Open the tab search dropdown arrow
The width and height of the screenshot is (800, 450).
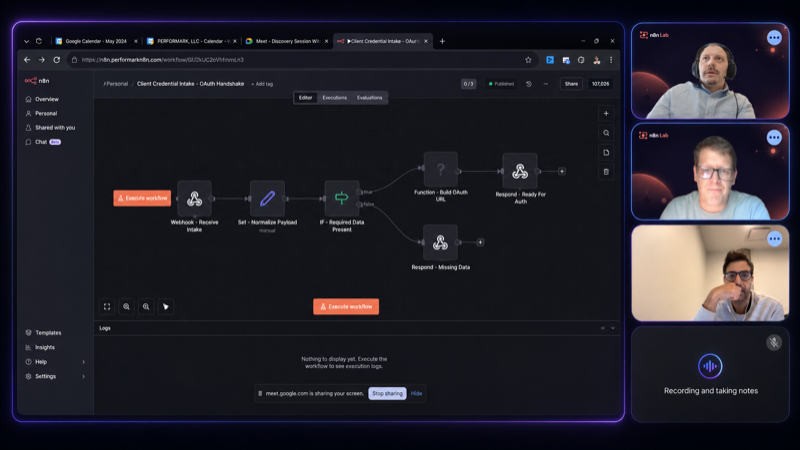point(26,41)
